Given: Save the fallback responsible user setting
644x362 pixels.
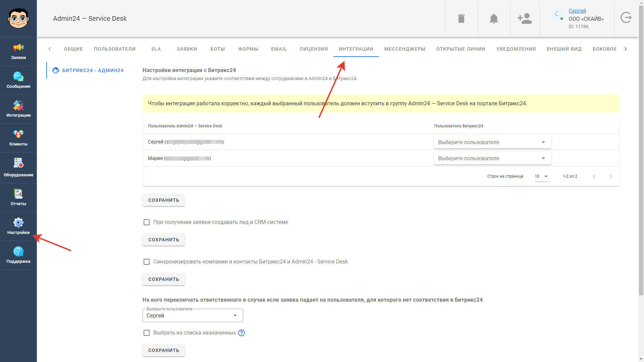Looking at the screenshot, I should 164,350.
